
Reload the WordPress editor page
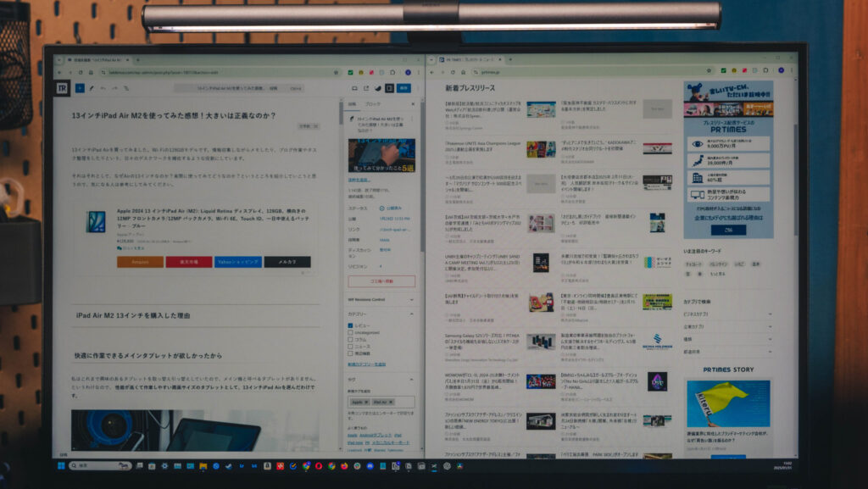80,73
